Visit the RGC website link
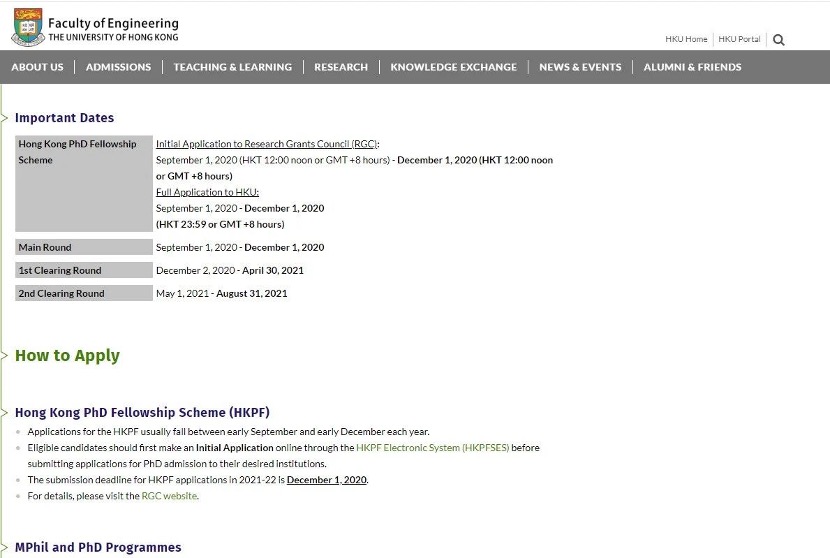Screen dimensions: 830x558 click(169, 496)
